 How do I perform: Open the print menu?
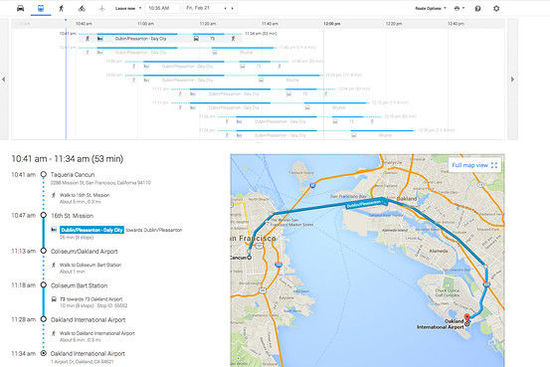[x=459, y=8]
